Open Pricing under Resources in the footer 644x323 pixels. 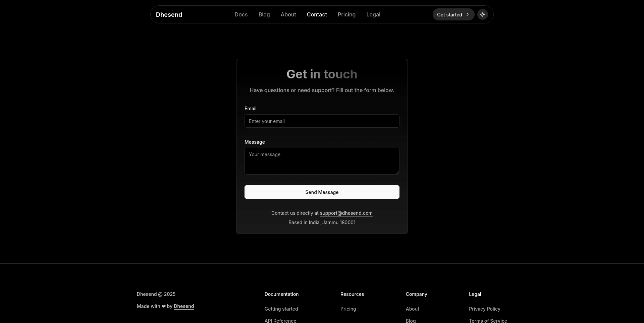coord(348,309)
